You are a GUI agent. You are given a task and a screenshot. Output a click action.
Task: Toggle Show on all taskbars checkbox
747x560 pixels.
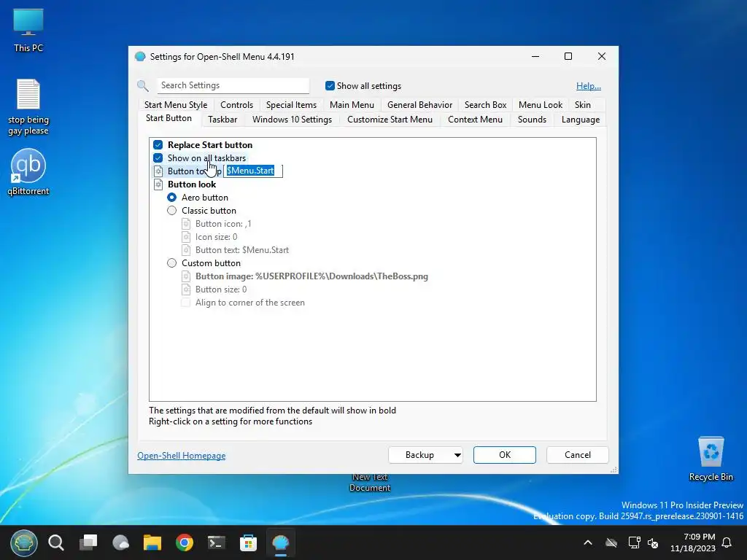pos(158,158)
